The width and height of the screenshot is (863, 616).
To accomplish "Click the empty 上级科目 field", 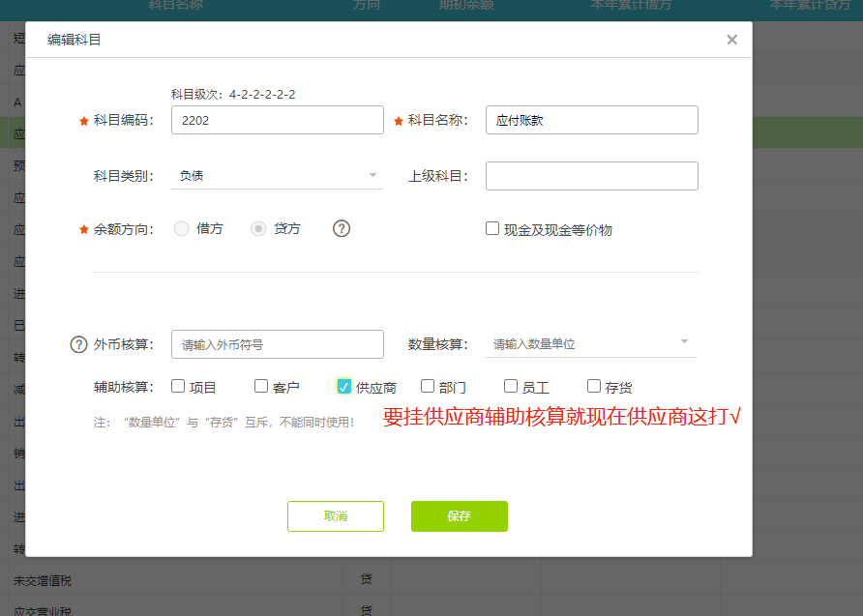I will [591, 176].
